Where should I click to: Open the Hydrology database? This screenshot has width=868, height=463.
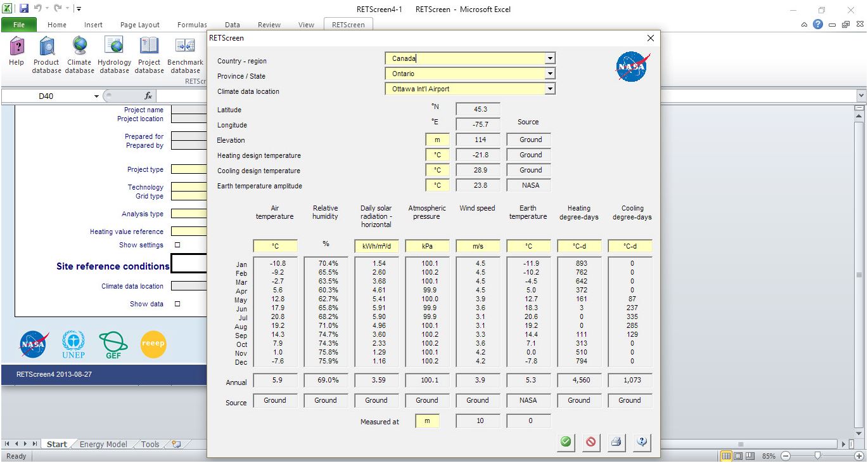(115, 55)
